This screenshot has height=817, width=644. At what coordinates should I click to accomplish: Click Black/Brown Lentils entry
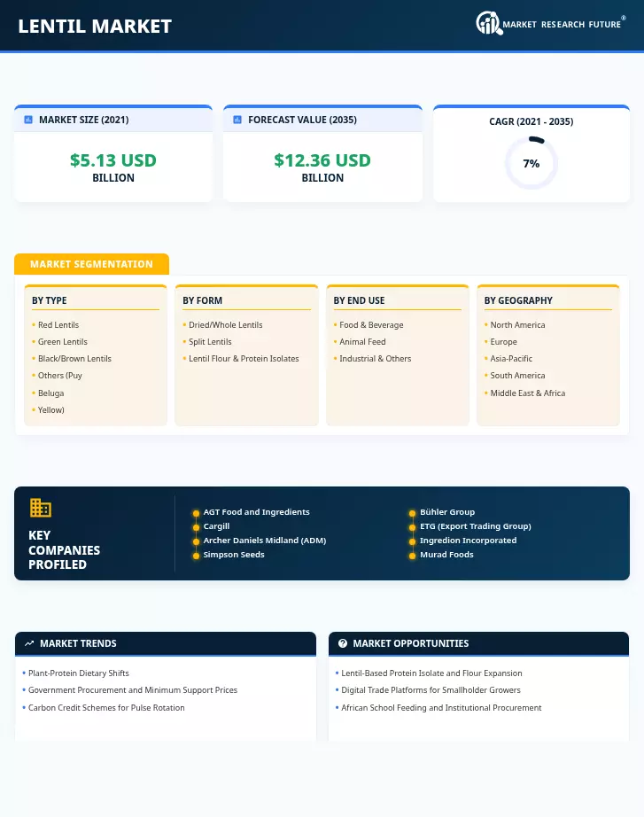pos(74,359)
